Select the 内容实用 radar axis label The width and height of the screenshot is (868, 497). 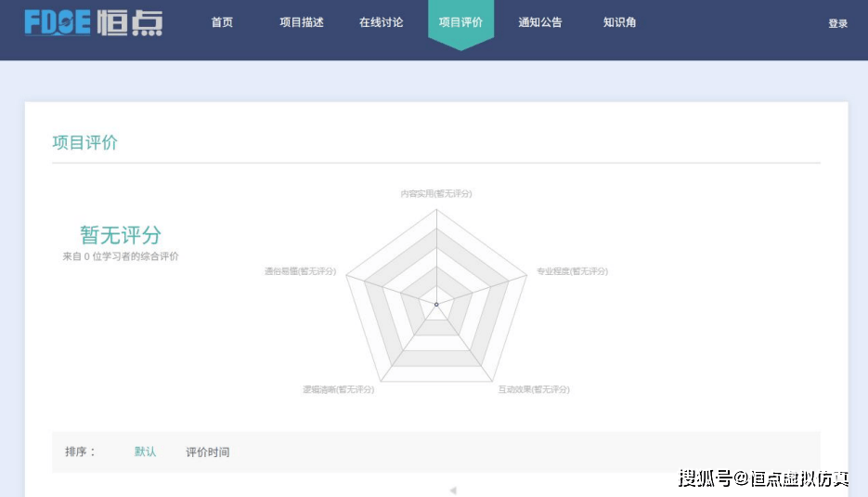(x=436, y=193)
